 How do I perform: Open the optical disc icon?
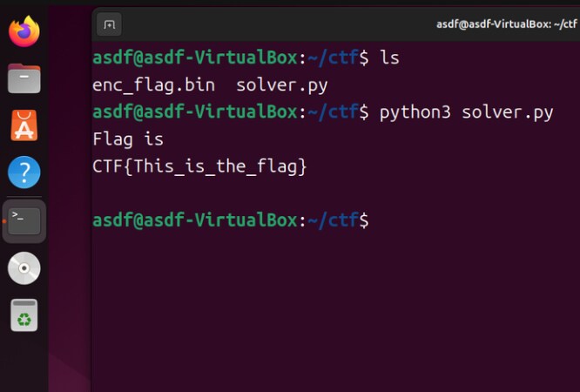pyautogui.click(x=24, y=268)
